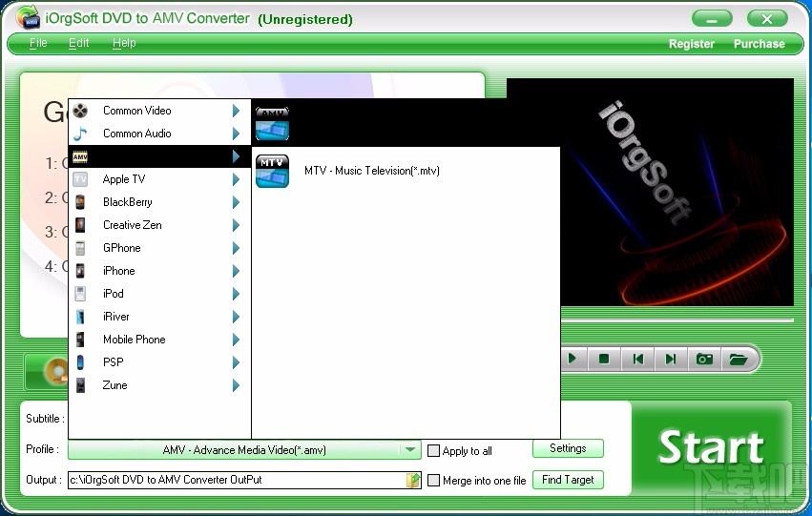The image size is (812, 516).
Task: Choose the iPod category label
Action: (x=113, y=294)
